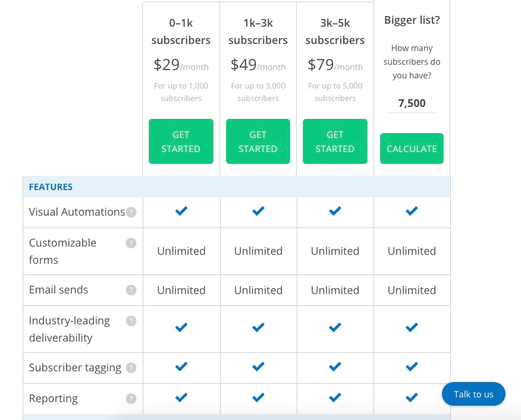The width and height of the screenshot is (521, 420).
Task: Click the 1k–3k subscribers plan heading
Action: (258, 31)
